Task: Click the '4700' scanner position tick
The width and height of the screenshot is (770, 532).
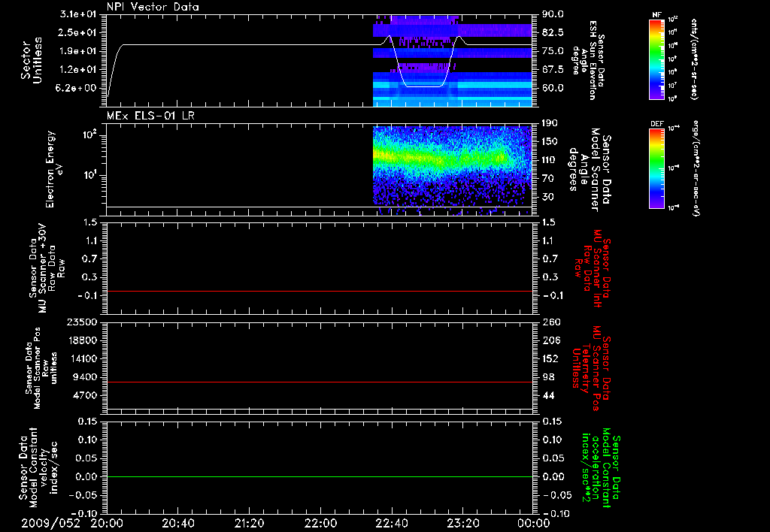Action: click(x=84, y=395)
